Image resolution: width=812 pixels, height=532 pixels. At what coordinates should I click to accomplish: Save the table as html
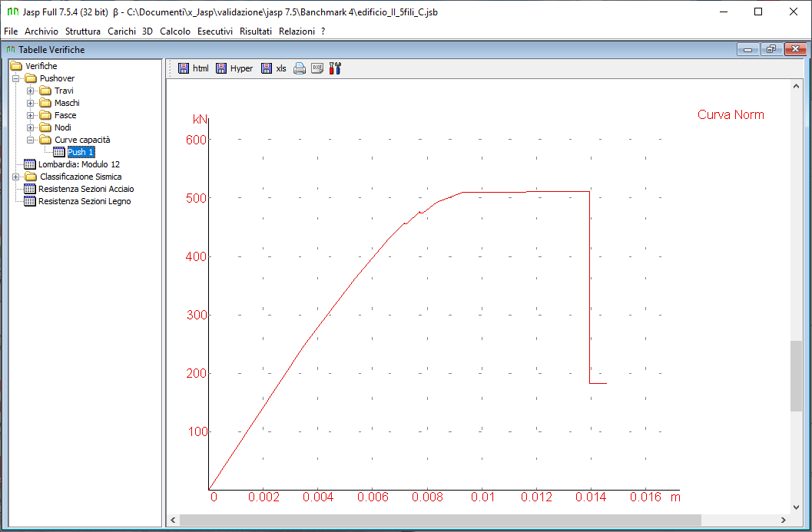tap(193, 68)
